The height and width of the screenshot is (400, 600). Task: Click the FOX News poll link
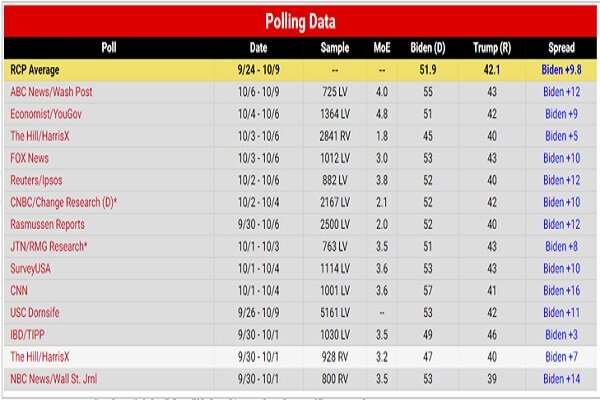[x=29, y=158]
